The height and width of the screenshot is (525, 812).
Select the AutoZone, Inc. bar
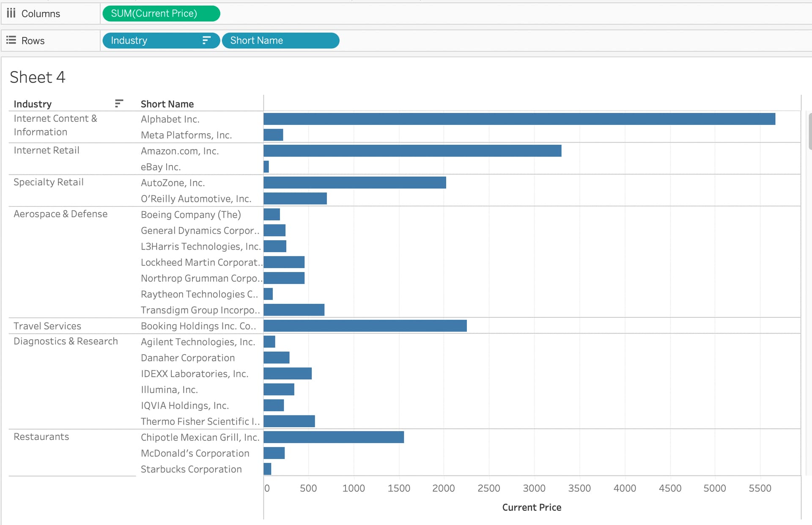pos(354,182)
